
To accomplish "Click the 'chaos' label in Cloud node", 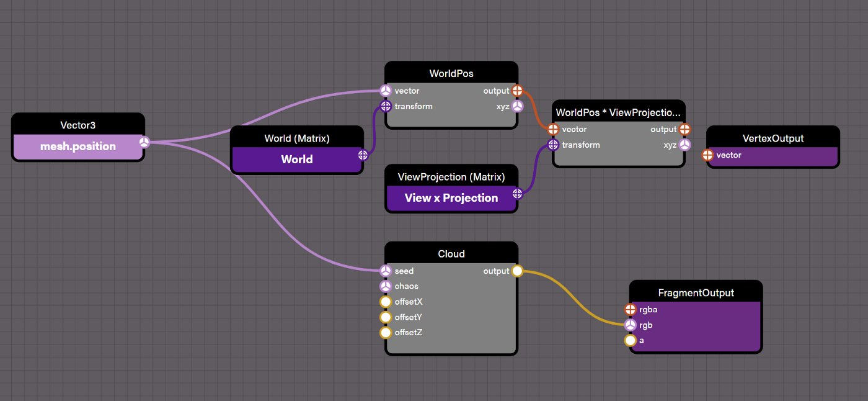I will point(407,286).
